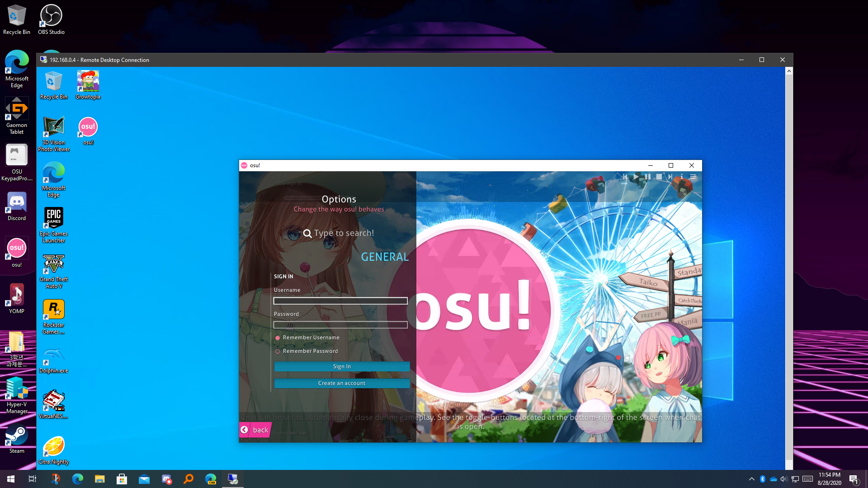Open Microsoft Store from taskbar
Screen dimensions: 868x488
[x=122, y=479]
